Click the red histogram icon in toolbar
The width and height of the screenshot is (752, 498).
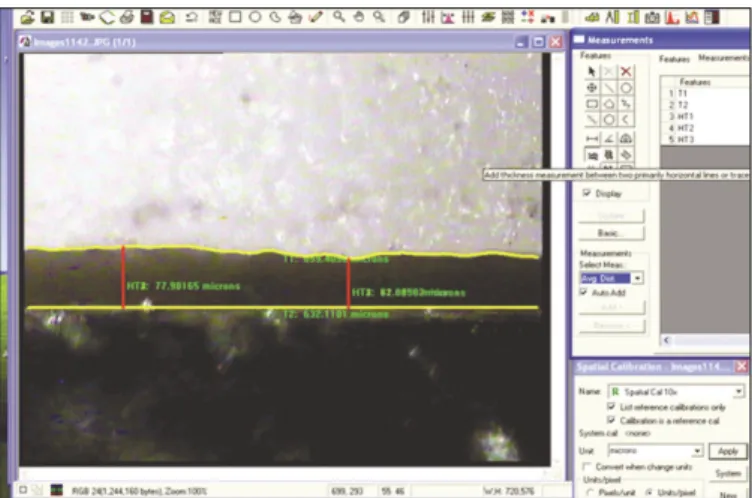point(672,18)
